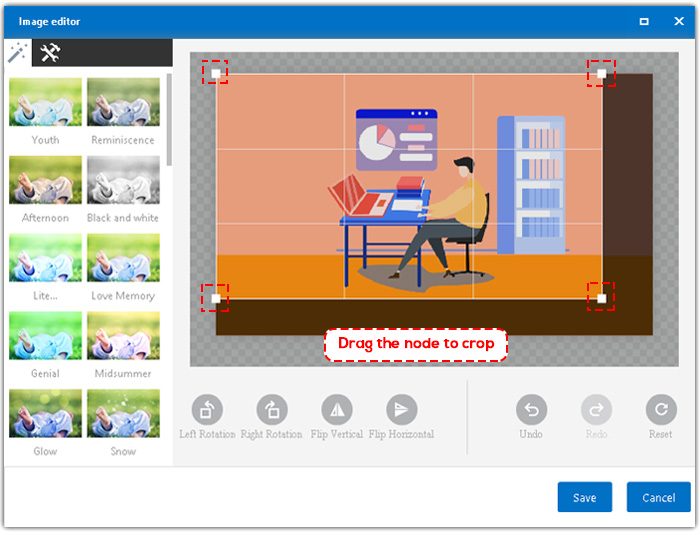Click the Snow filter label
This screenshot has height=535, width=700.
(x=123, y=451)
